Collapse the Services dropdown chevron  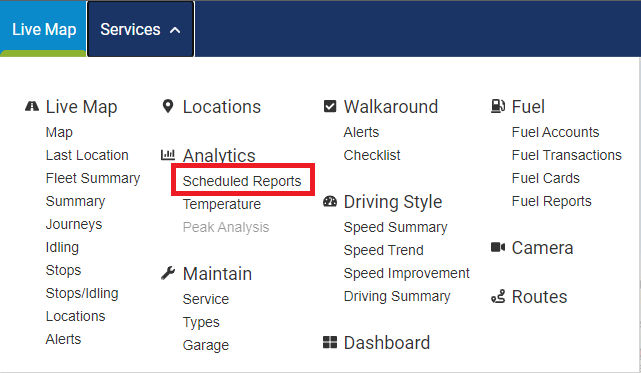(x=175, y=30)
